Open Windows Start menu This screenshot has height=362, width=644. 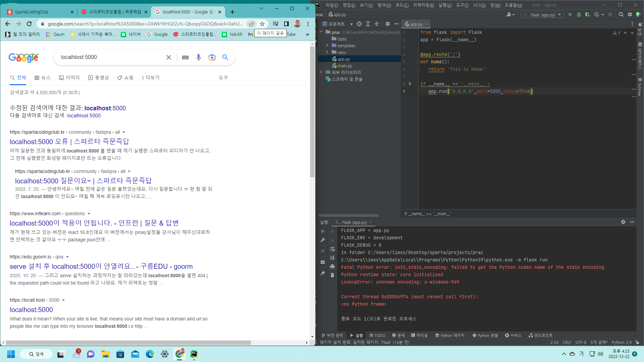[x=11, y=354]
